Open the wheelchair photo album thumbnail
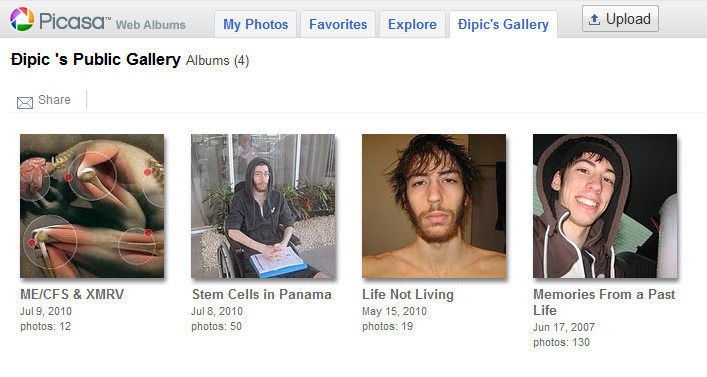This screenshot has width=707, height=377. click(263, 206)
